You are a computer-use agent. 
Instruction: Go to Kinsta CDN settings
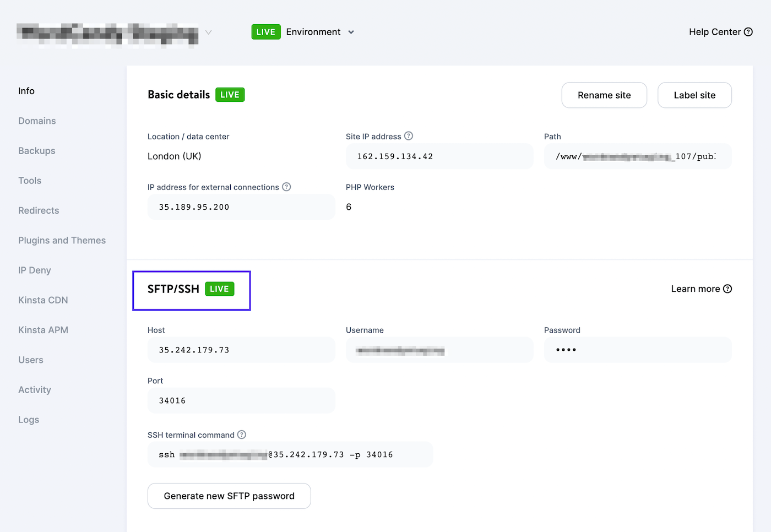[x=43, y=300]
